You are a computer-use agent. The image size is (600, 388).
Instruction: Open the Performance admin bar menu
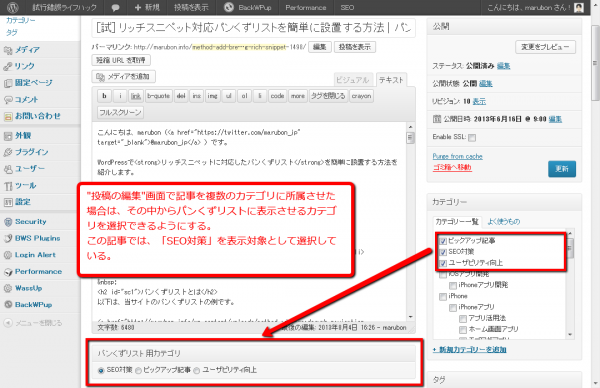(x=306, y=7)
